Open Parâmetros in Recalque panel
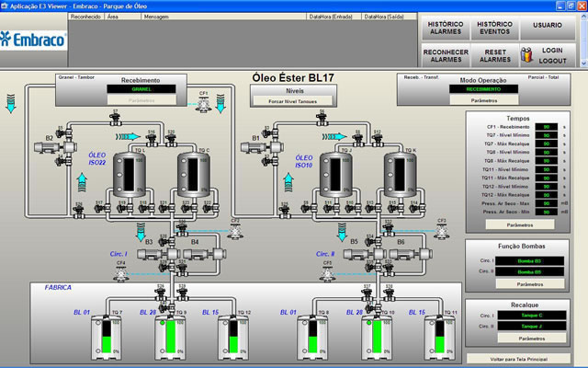This screenshot has height=368, width=588. 532,339
